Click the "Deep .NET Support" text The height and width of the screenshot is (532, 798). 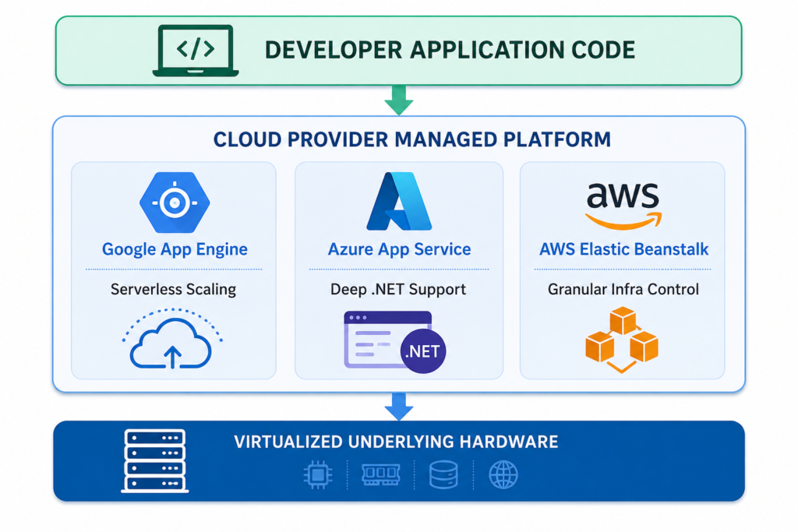(398, 290)
